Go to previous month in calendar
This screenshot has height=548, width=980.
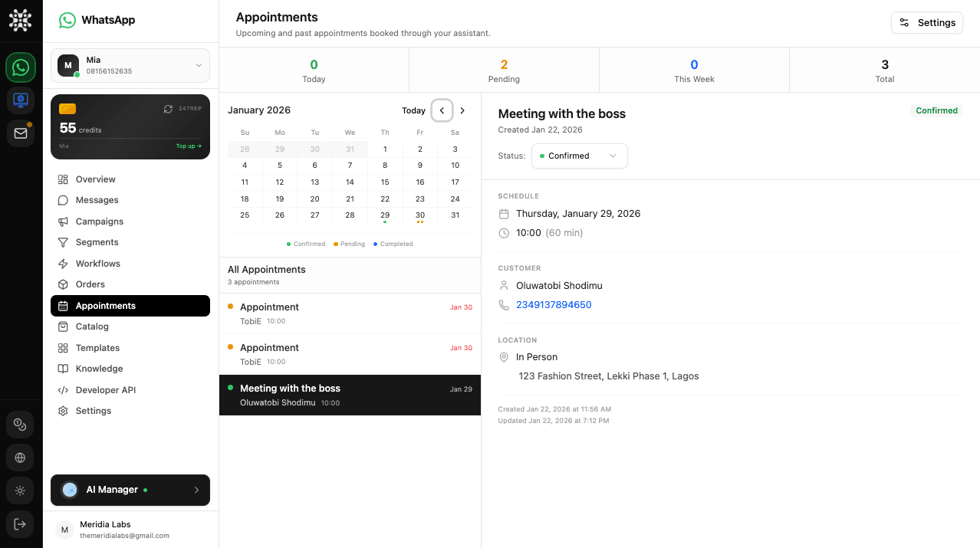(x=442, y=110)
